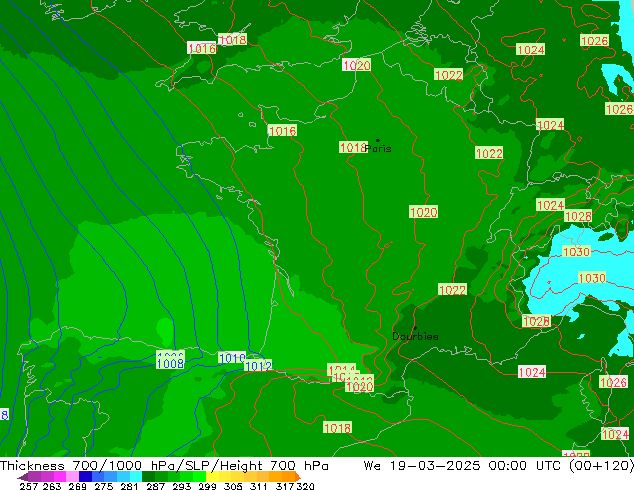
Task: Click the legend value 287
Action: click(x=156, y=486)
